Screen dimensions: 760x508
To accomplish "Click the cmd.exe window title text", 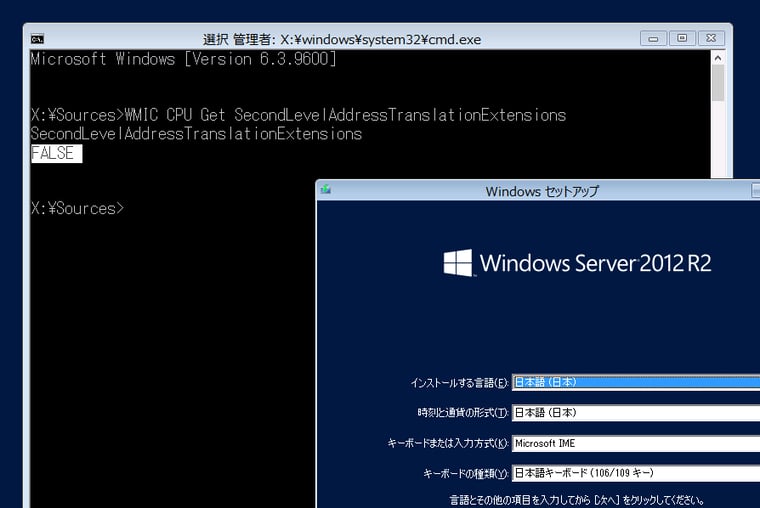I will (x=342, y=39).
